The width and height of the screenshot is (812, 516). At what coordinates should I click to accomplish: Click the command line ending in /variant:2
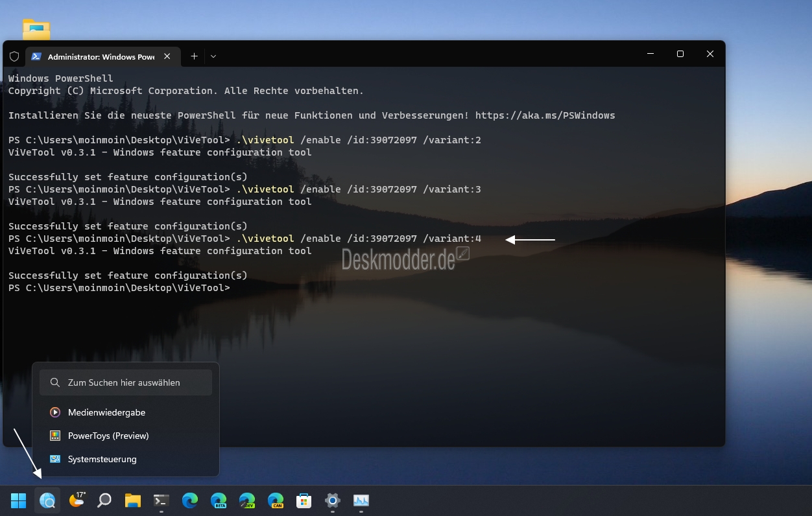245,140
